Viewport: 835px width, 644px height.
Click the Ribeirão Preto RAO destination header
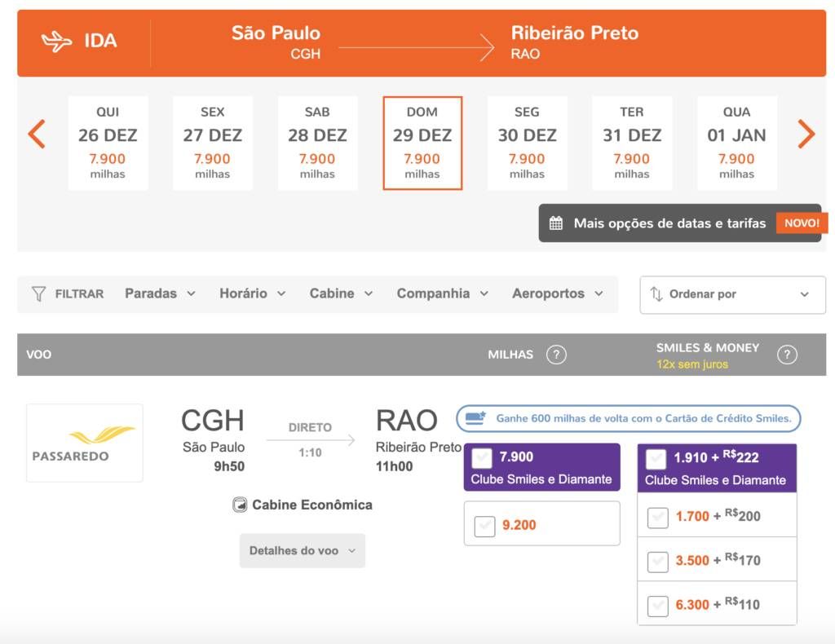[x=575, y=42]
